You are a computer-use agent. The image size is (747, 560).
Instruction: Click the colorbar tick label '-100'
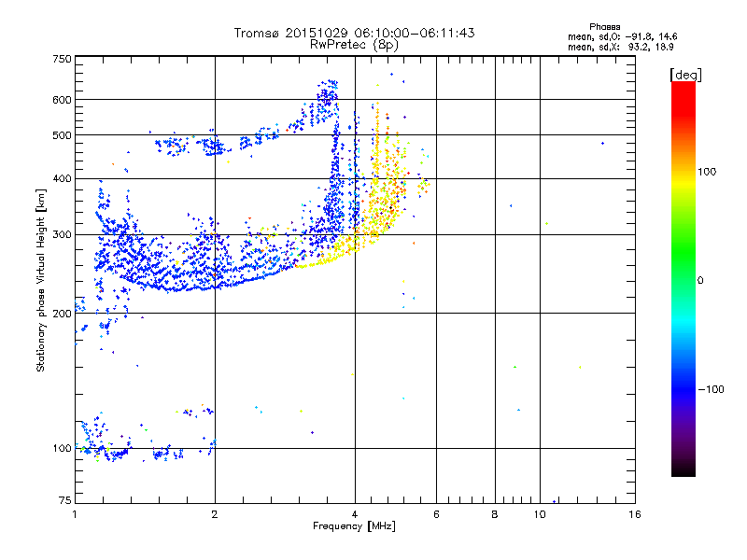(x=711, y=389)
